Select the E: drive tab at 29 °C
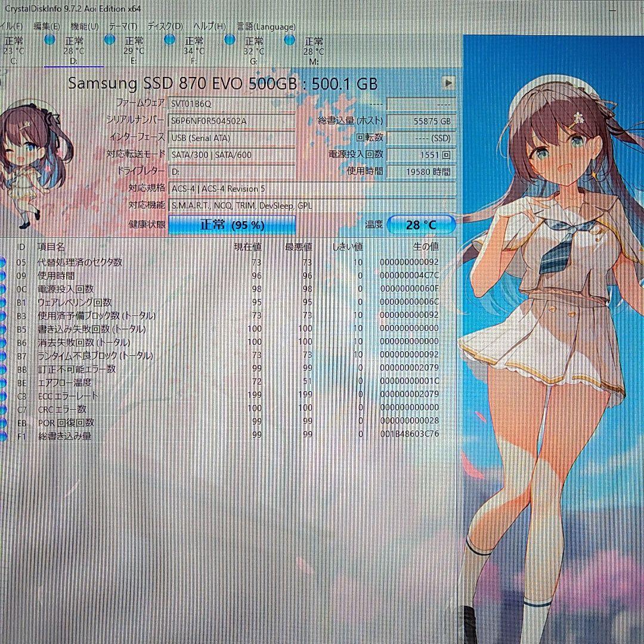The height and width of the screenshot is (644, 644). [134, 51]
